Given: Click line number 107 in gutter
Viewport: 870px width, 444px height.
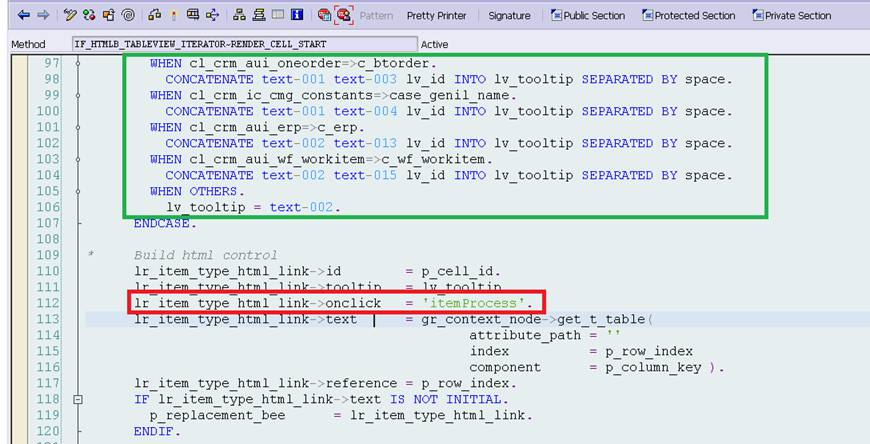Looking at the screenshot, I should click(x=48, y=223).
